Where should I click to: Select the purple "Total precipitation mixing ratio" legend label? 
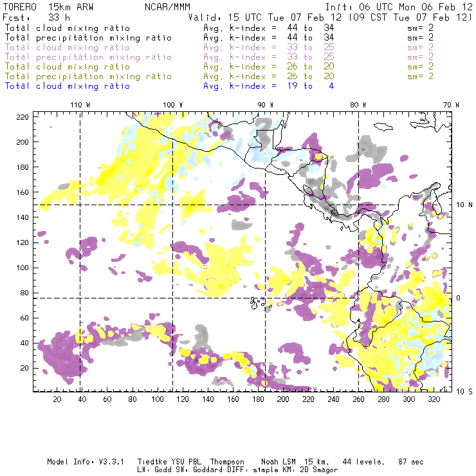pyautogui.click(x=88, y=57)
